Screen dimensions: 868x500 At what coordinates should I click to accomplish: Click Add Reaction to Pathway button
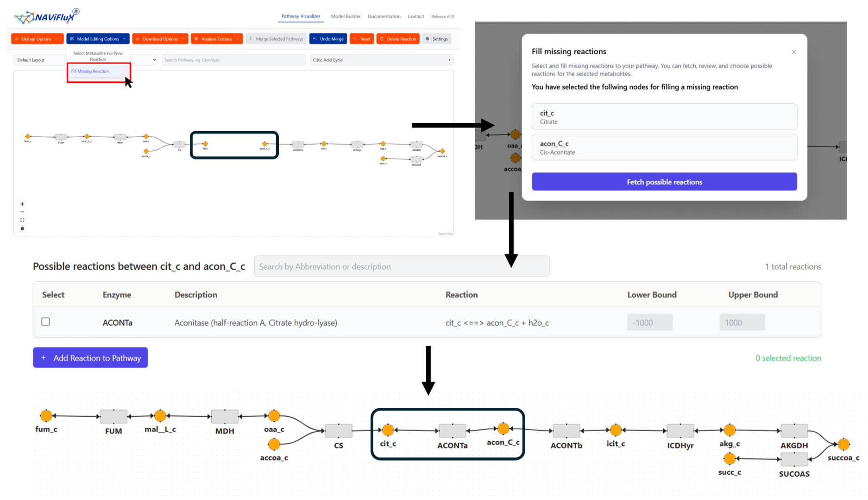tap(90, 358)
